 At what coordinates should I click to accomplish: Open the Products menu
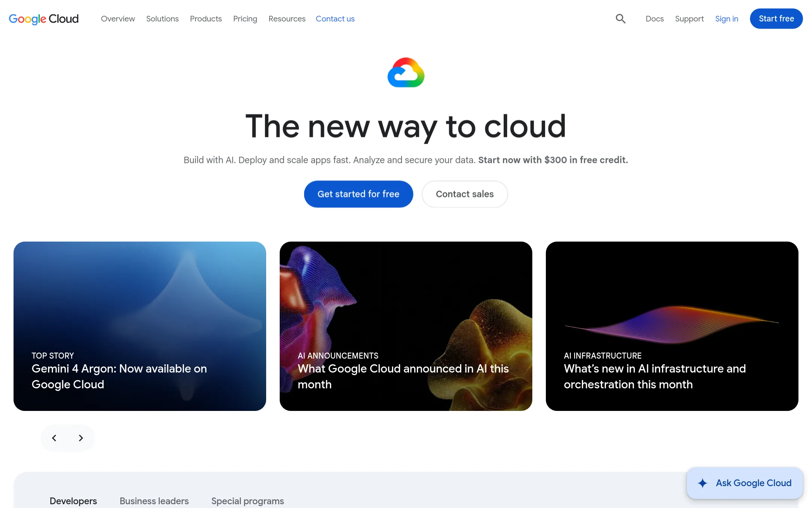click(x=206, y=19)
